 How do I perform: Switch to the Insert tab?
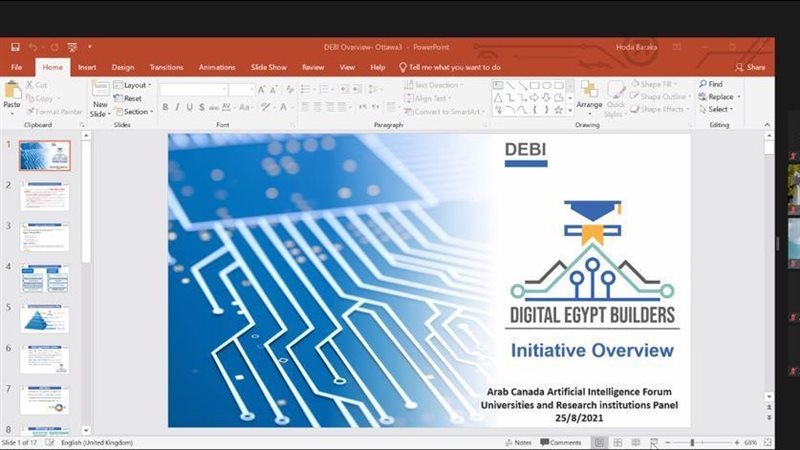coord(87,67)
